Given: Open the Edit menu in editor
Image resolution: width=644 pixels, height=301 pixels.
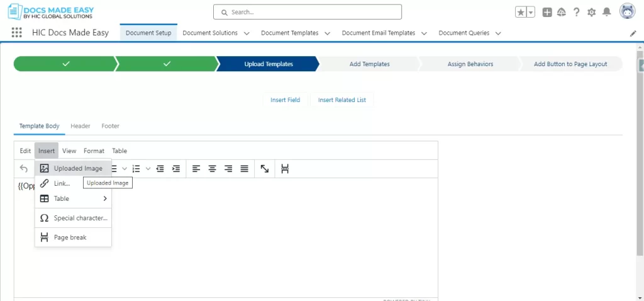Looking at the screenshot, I should [x=25, y=151].
